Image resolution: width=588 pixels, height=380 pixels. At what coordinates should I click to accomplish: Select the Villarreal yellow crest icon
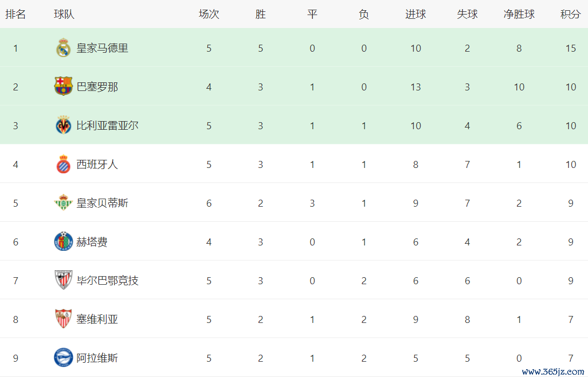(x=64, y=125)
